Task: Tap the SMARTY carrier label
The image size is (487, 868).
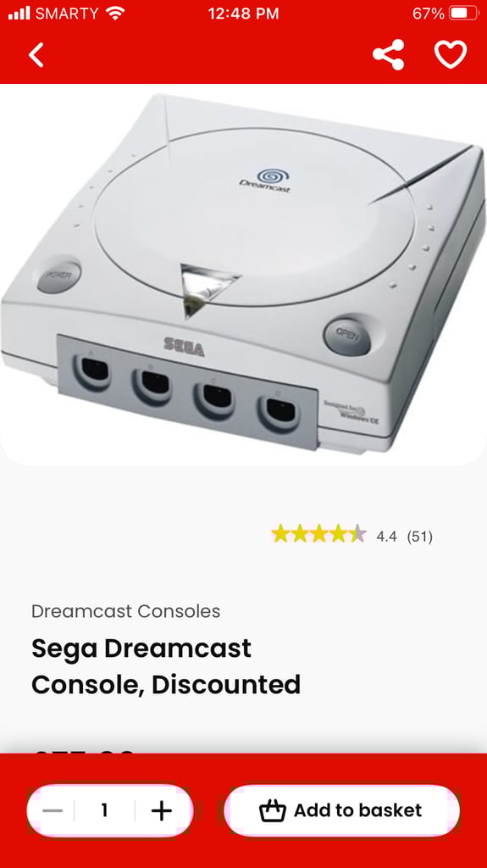Action: click(67, 14)
